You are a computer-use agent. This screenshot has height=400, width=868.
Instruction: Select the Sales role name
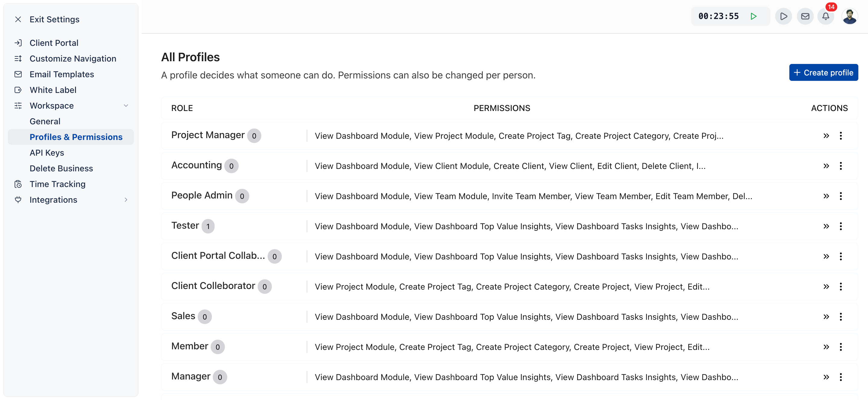pyautogui.click(x=183, y=316)
